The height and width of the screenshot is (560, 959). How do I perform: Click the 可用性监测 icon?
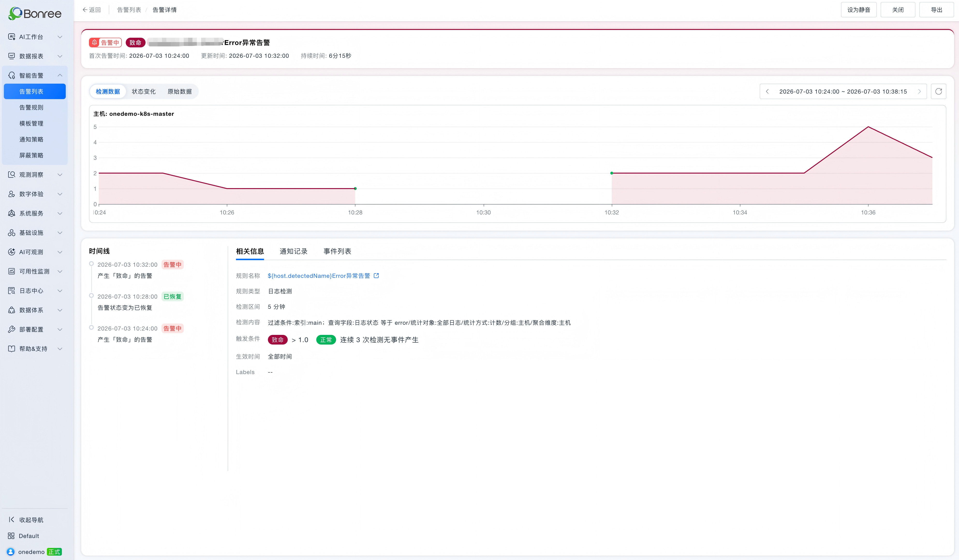12,271
